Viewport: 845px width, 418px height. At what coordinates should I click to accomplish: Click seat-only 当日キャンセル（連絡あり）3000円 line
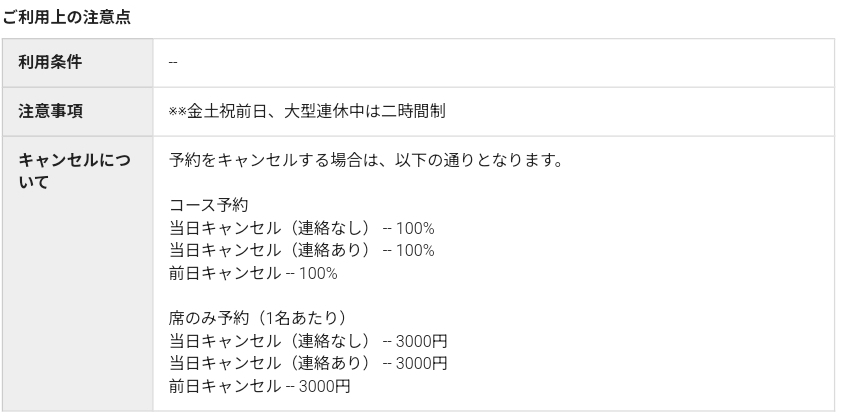308,363
